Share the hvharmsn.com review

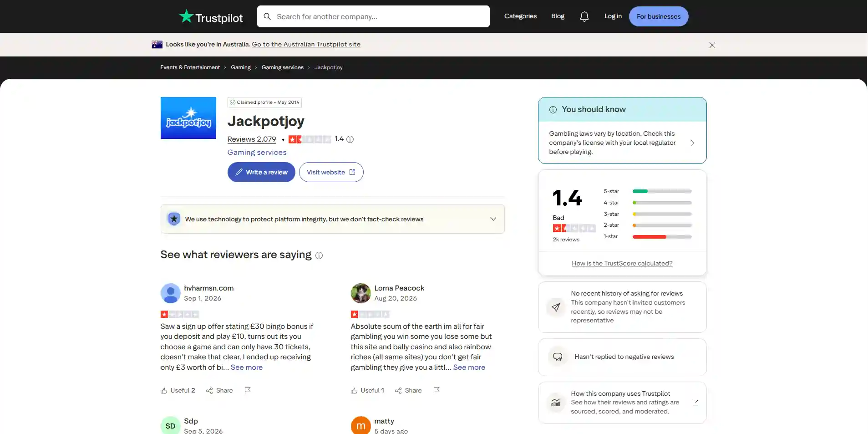coord(219,390)
